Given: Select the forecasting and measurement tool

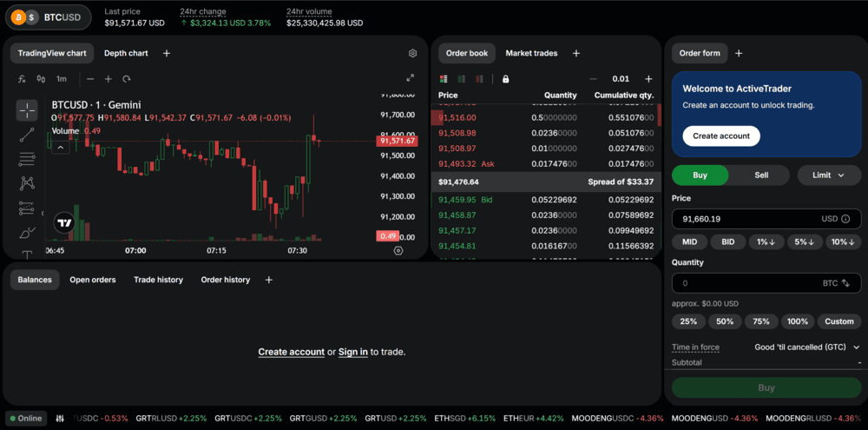Looking at the screenshot, I should click(x=27, y=208).
